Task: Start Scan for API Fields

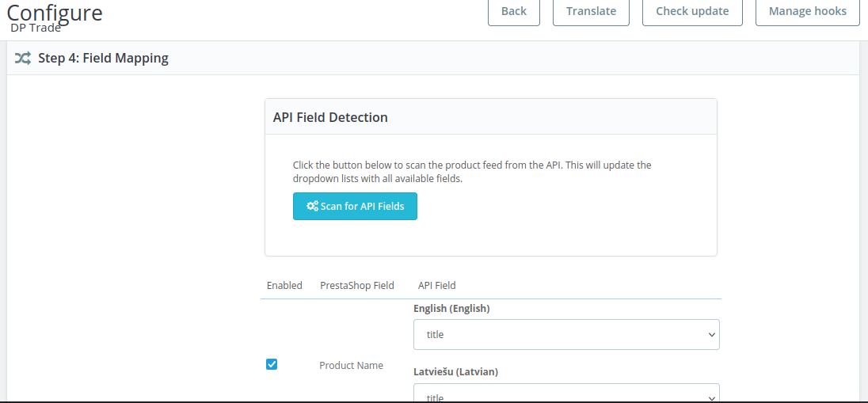Action: 355,206
